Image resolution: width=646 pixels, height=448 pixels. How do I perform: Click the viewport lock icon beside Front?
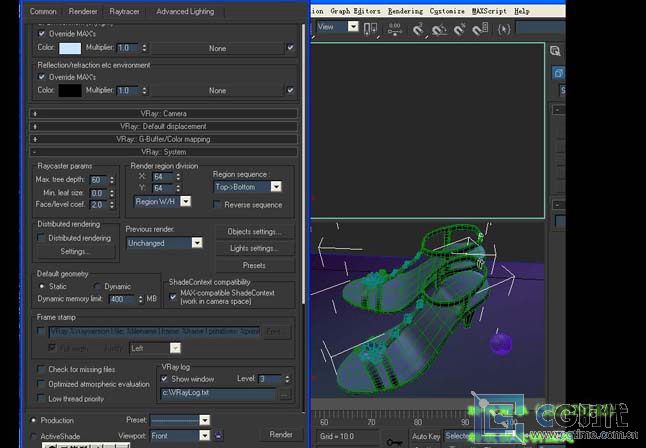tap(218, 435)
